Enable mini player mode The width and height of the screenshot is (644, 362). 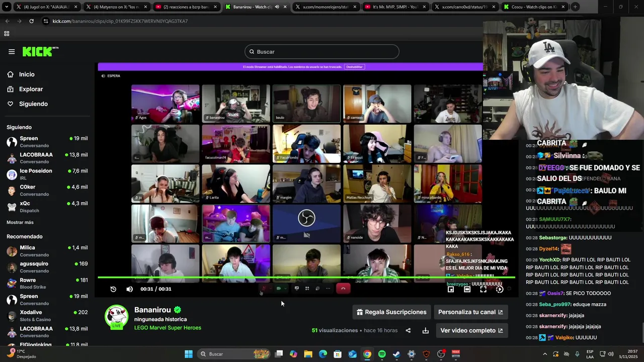pos(451,289)
